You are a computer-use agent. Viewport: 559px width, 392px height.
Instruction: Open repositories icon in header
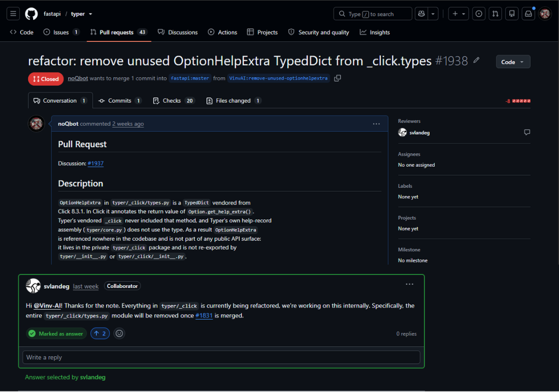[512, 14]
